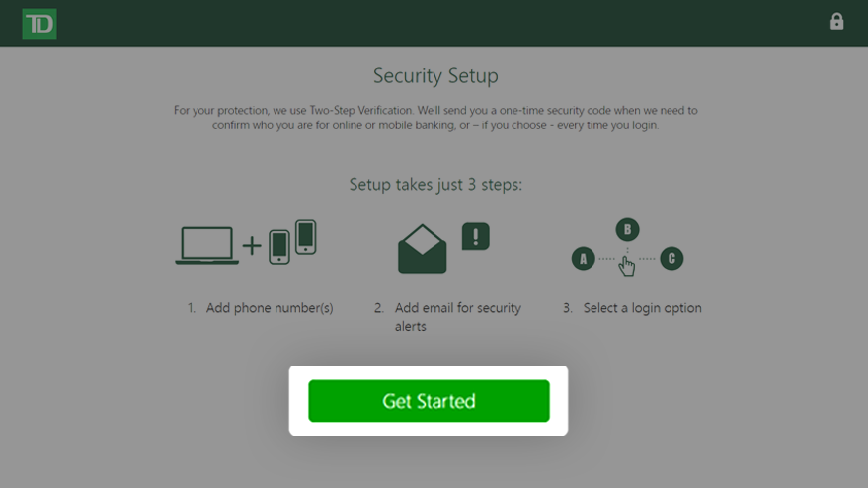
Task: Click the rear smartphone icon
Action: pos(305,237)
